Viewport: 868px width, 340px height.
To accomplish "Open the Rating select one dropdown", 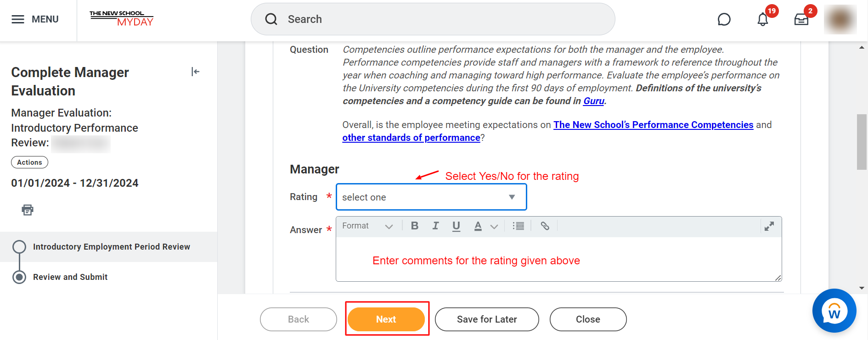I will pyautogui.click(x=431, y=197).
